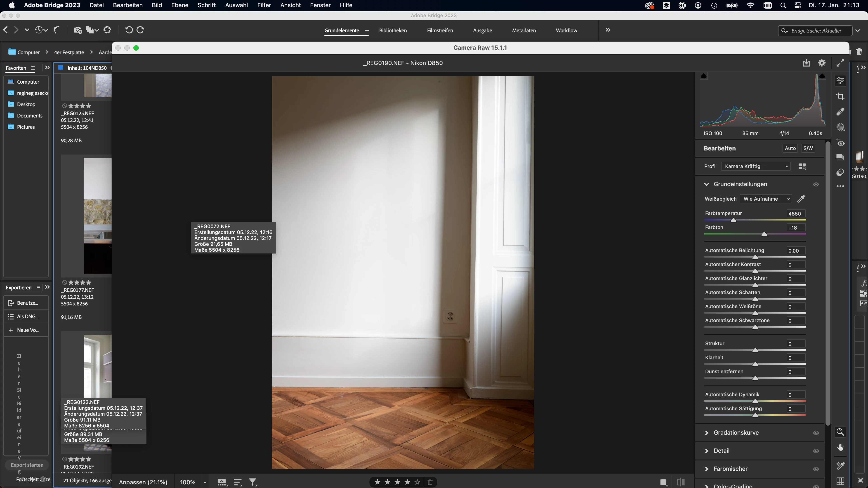Click the save image download icon
Viewport: 868px width, 488px height.
tap(806, 63)
